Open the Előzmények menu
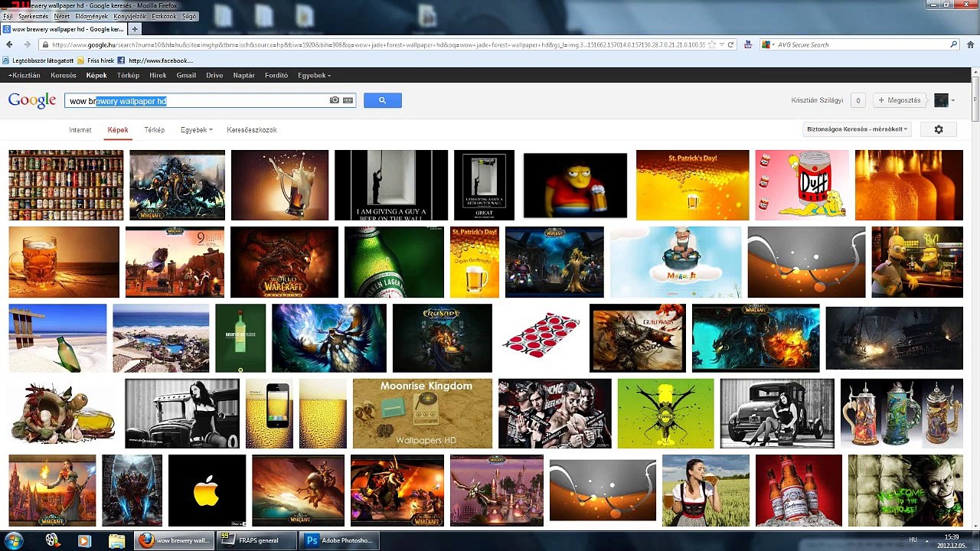Viewport: 980px width, 551px height. click(x=92, y=16)
